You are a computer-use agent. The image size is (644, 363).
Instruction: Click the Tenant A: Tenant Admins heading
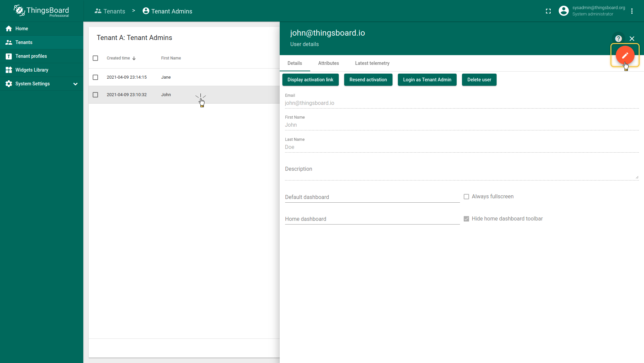134,38
